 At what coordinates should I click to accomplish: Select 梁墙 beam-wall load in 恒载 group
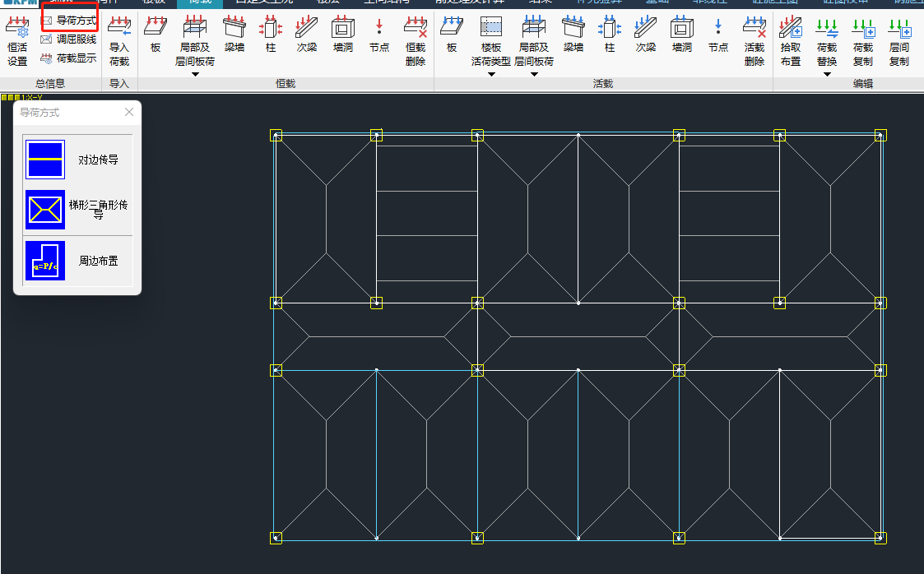click(x=234, y=35)
